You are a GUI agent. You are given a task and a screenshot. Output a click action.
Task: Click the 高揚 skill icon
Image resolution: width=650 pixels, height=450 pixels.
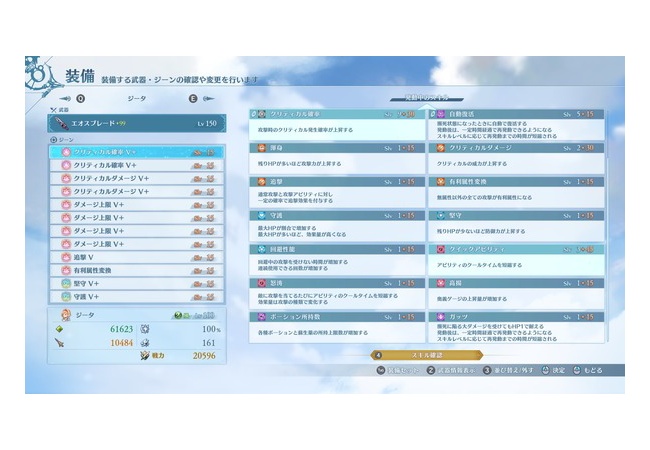[441, 283]
